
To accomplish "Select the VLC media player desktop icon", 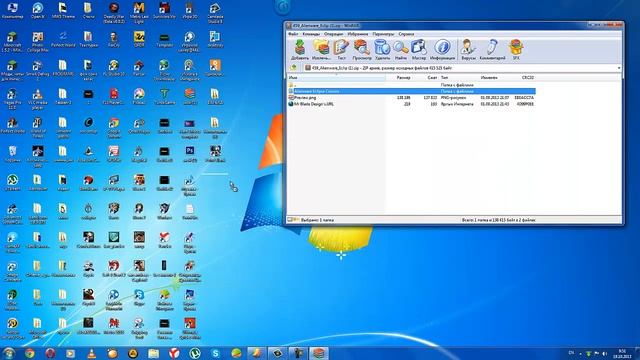I will coord(38,99).
